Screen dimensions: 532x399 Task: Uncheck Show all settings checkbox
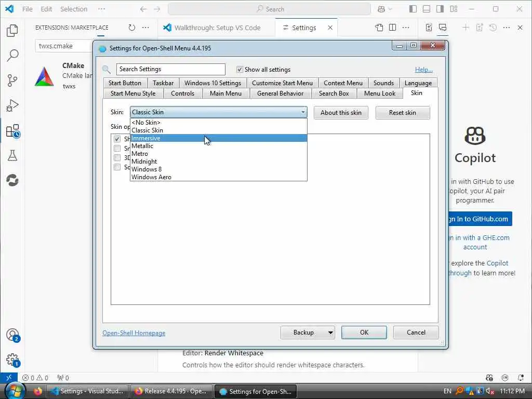tap(240, 69)
